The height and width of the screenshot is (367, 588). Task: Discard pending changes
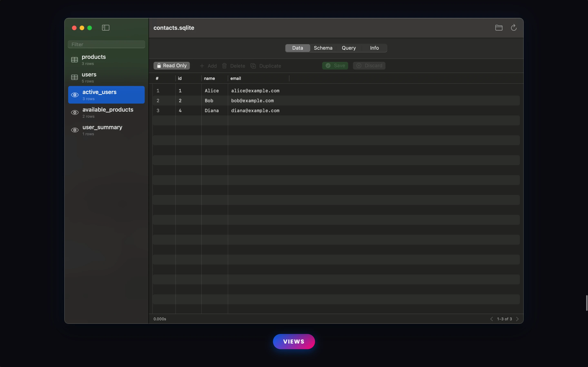pyautogui.click(x=369, y=65)
